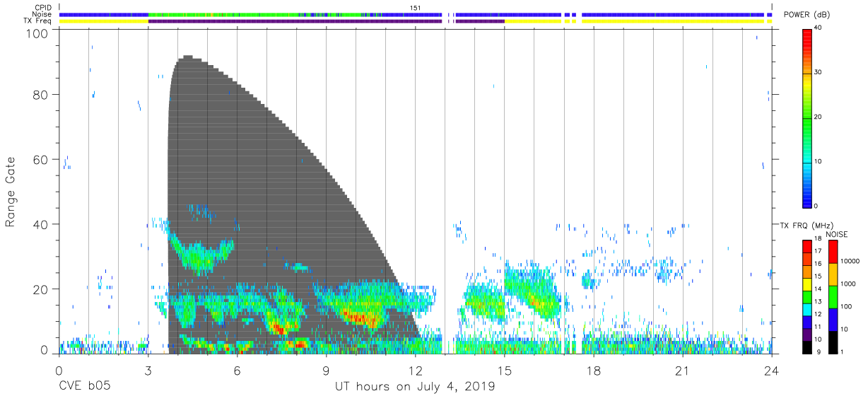
Task: Click the 'UT hours on July 4, 2019' title
Action: tap(415, 387)
